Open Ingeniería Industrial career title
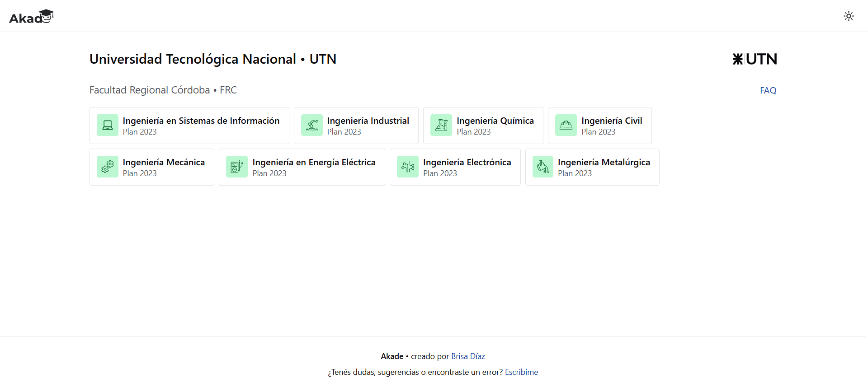 point(368,121)
